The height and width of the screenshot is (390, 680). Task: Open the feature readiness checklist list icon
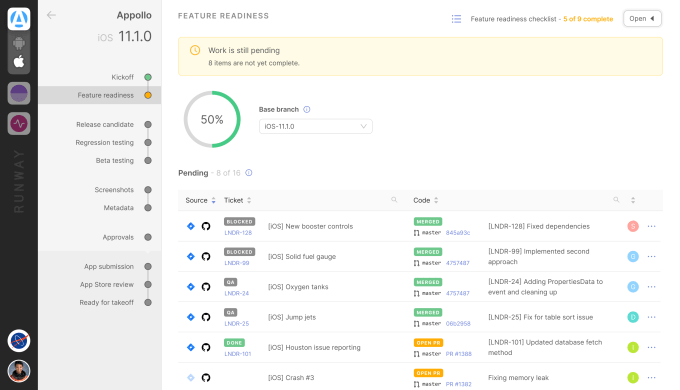click(456, 19)
